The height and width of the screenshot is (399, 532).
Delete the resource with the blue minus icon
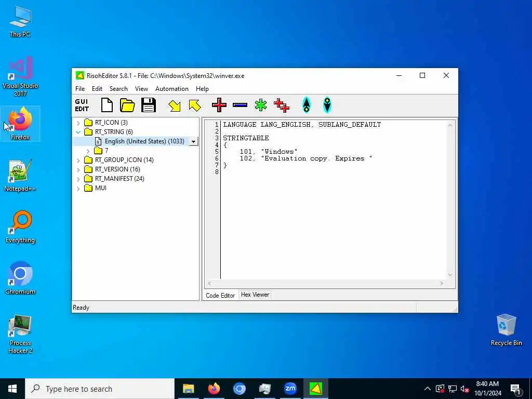coord(240,105)
